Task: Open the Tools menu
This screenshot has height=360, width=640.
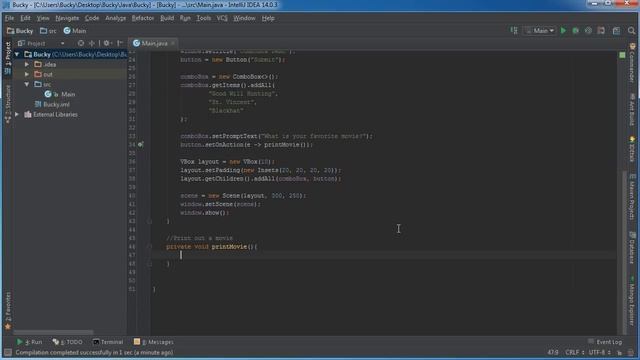Action: (203, 18)
